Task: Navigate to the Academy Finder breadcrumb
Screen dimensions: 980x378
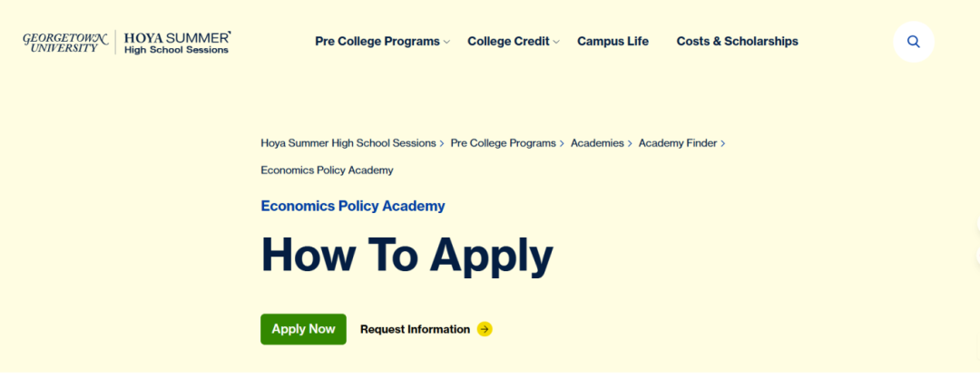Action: click(x=677, y=143)
